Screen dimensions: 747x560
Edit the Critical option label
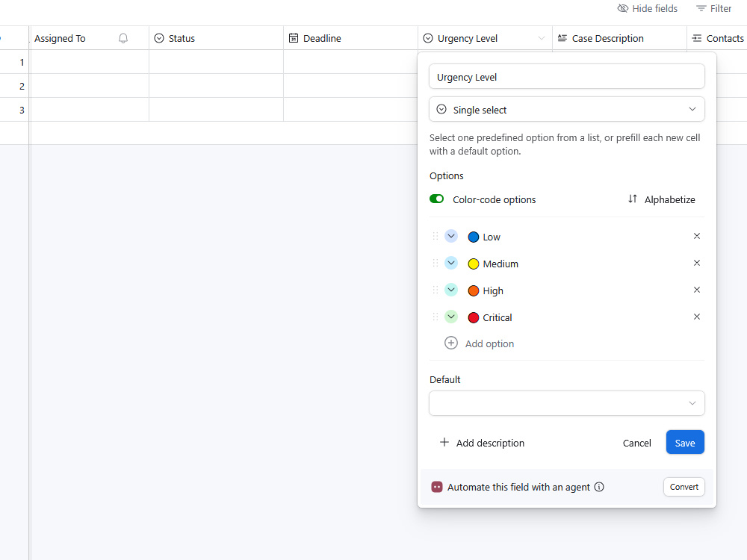point(497,317)
